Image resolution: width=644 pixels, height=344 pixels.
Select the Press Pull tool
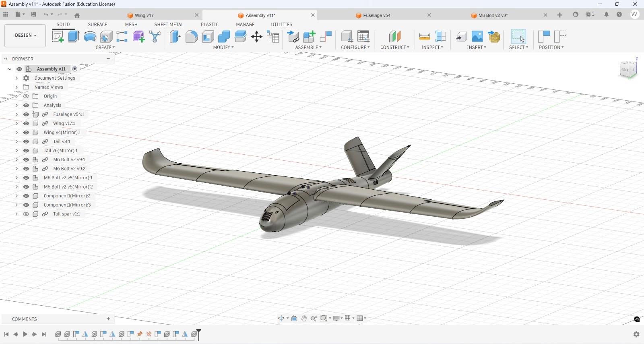click(175, 37)
